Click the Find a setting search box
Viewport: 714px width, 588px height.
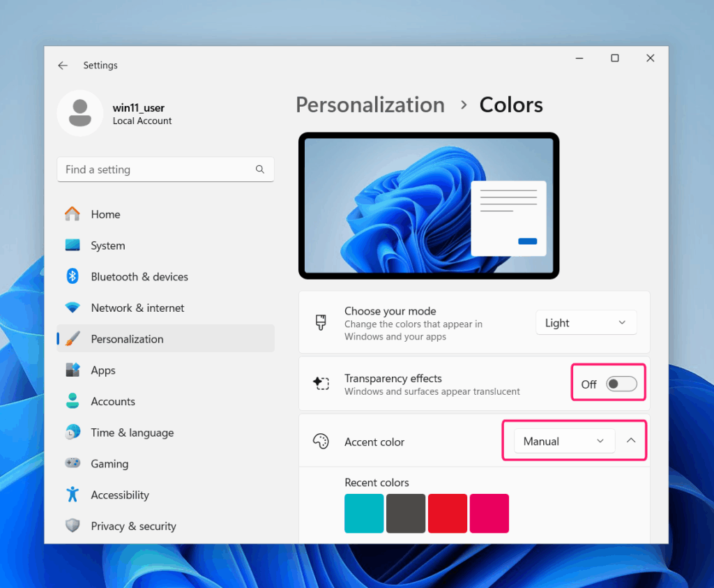(x=165, y=169)
